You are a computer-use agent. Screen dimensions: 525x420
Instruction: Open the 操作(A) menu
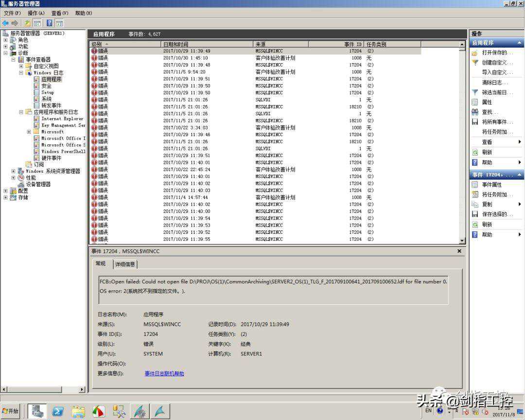coord(36,13)
